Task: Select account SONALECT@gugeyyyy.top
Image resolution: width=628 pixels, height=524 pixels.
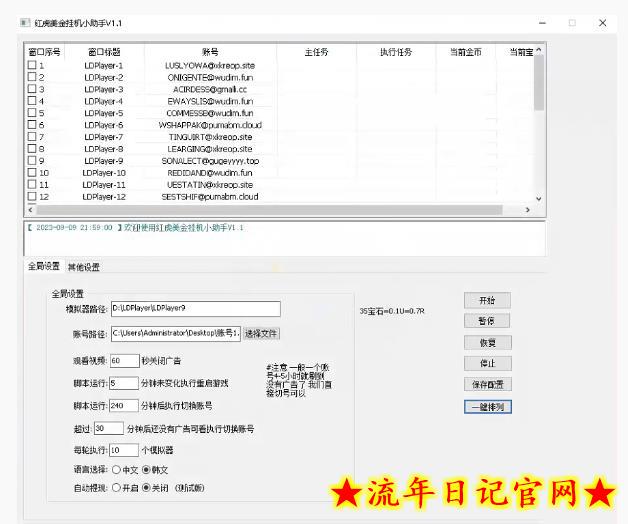Action: click(x=210, y=161)
